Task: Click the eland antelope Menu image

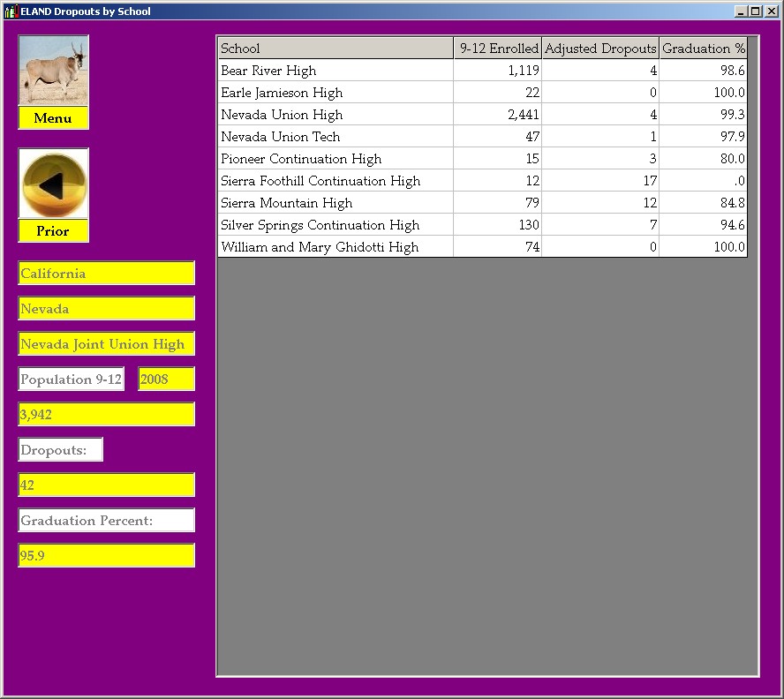Action: 54,70
